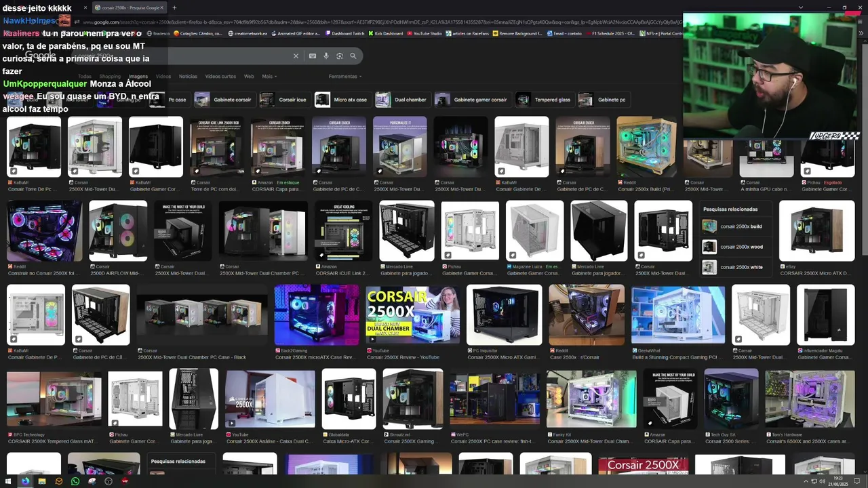Open YouTube Corsair 2500X Dual Chamber thumbnail
The width and height of the screenshot is (868, 488).
412,315
